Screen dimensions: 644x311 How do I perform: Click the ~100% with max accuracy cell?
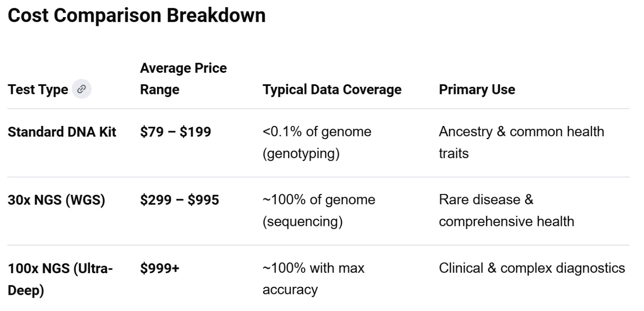pos(313,279)
